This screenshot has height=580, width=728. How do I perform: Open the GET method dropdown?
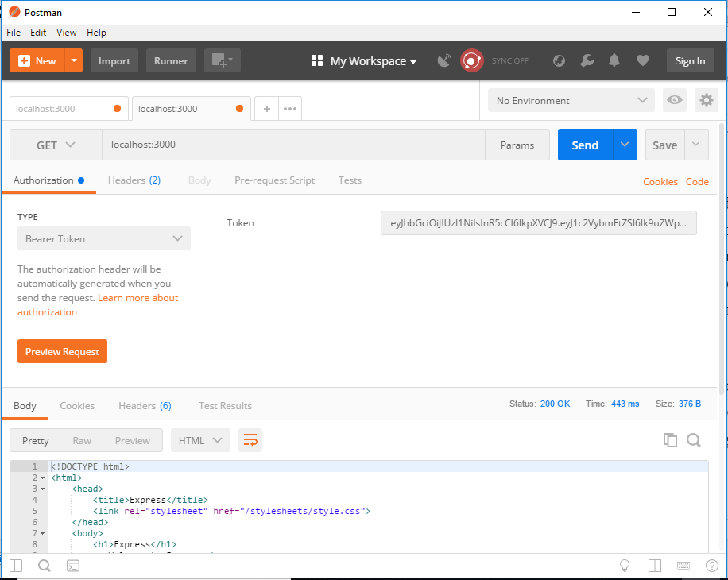(55, 145)
